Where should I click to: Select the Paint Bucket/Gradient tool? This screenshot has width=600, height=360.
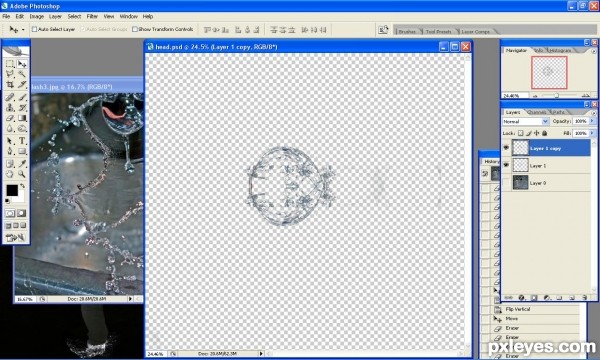22,119
